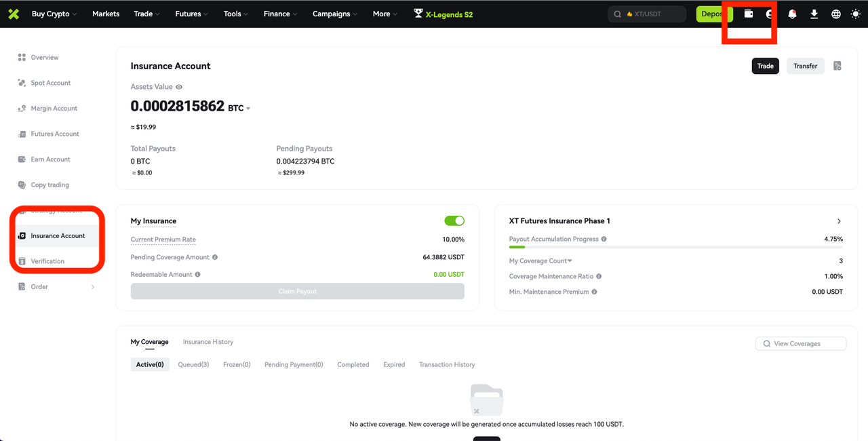This screenshot has height=441, width=868.
Task: Click search icon in View Coverages box
Action: 767,344
